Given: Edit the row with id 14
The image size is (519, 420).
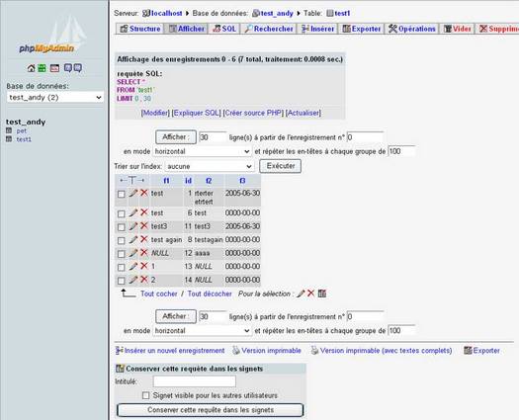Looking at the screenshot, I should tap(133, 280).
